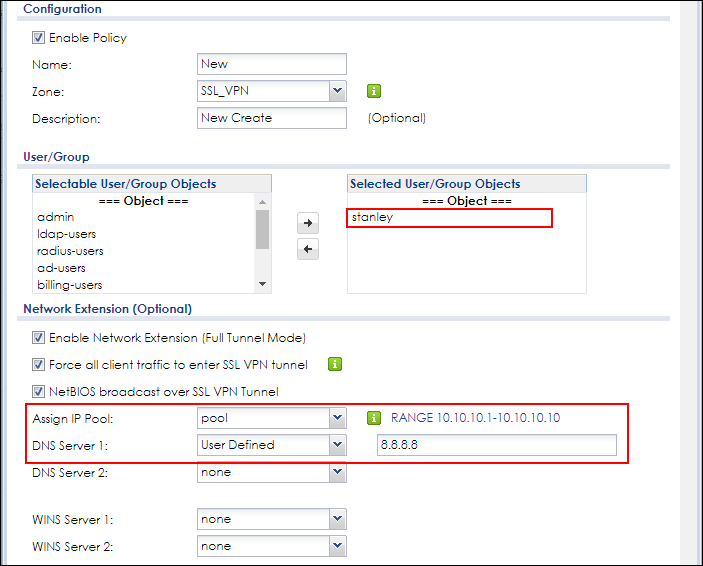Screen dimensions: 703x566
Task: Click the selectable list scroll up arrow
Action: (x=263, y=202)
